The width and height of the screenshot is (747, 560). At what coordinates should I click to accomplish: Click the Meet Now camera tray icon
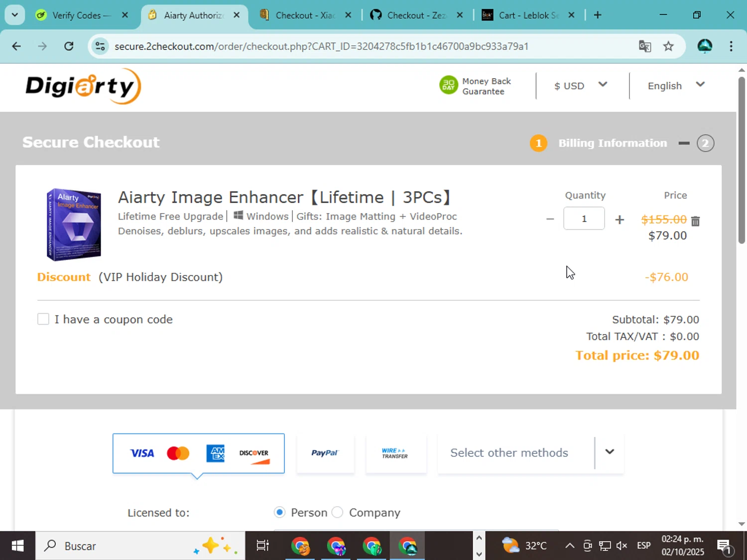coord(588,546)
